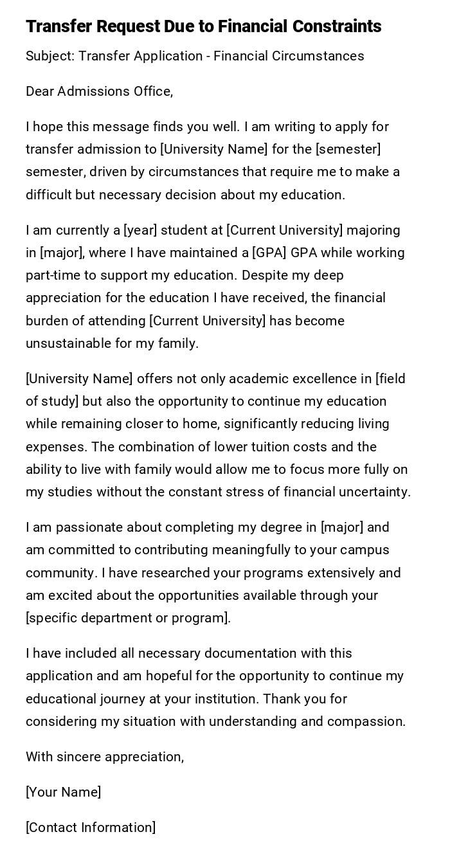
Task: Click the 'Dear Admissions Office,' greeting
Action: (x=100, y=91)
